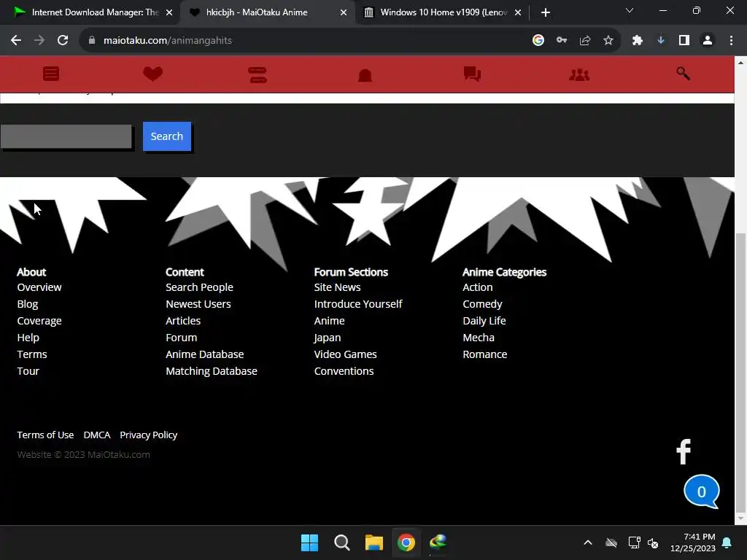This screenshot has width=747, height=560.
Task: Open File Explorer from taskbar
Action: 374,542
